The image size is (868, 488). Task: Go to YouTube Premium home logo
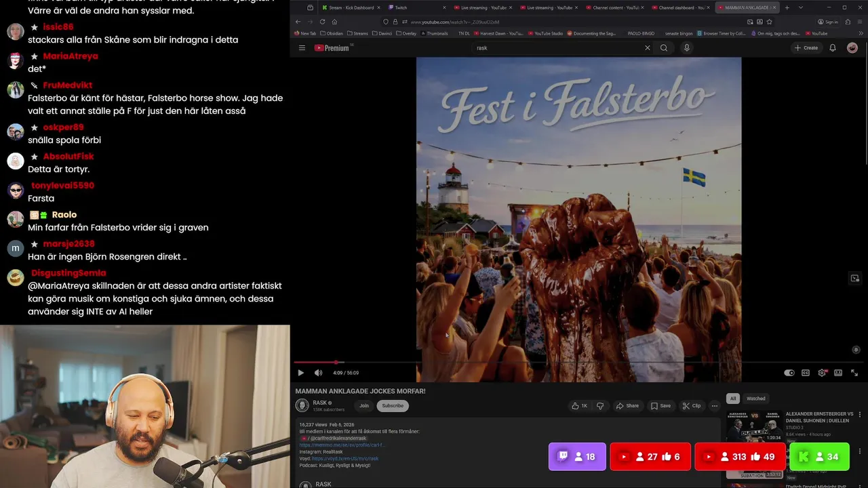pyautogui.click(x=332, y=47)
